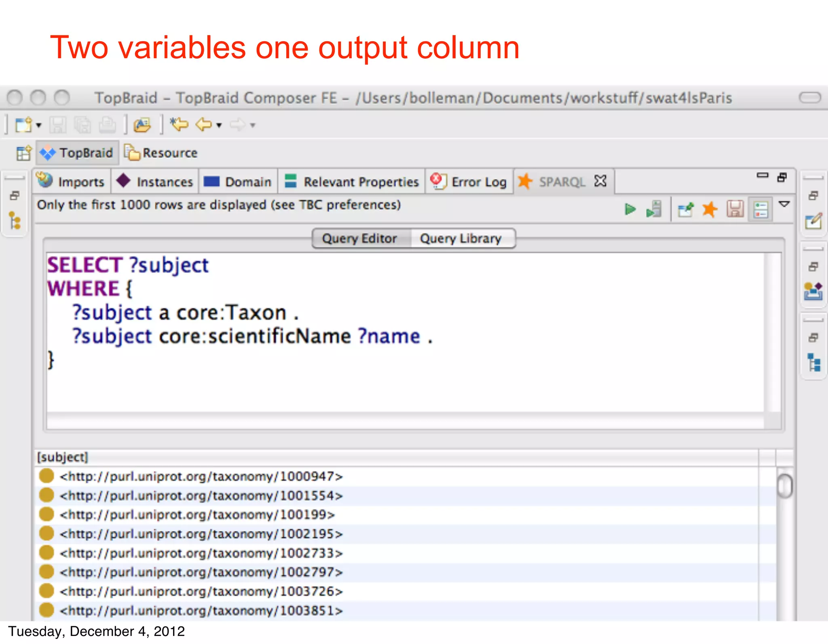Image resolution: width=828 pixels, height=644 pixels.
Task: Open the Open Perspective icon
Action: click(x=23, y=153)
